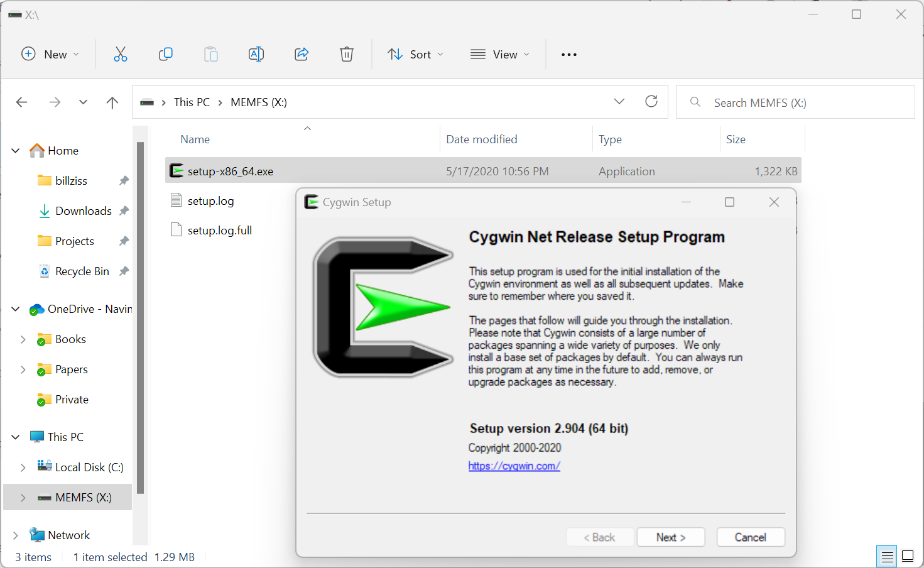924x568 pixels.
Task: Click the setup.log.full file name
Action: coord(220,231)
